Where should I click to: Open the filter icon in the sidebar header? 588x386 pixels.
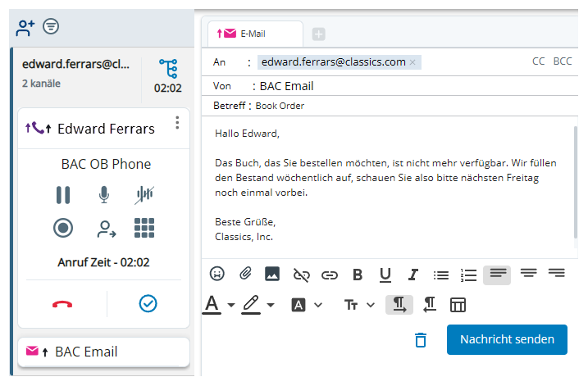pyautogui.click(x=51, y=26)
